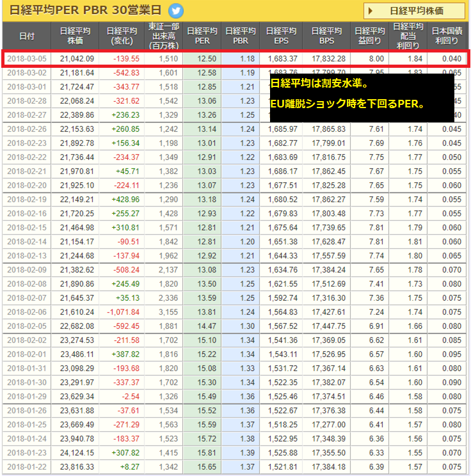
Task: Click the 日経平均PER column header
Action: pyautogui.click(x=202, y=36)
